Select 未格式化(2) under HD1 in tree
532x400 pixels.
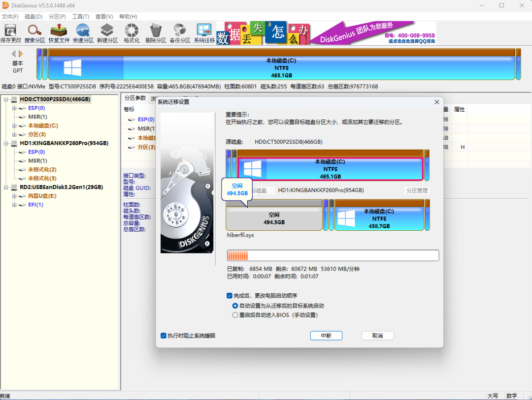pyautogui.click(x=42, y=169)
